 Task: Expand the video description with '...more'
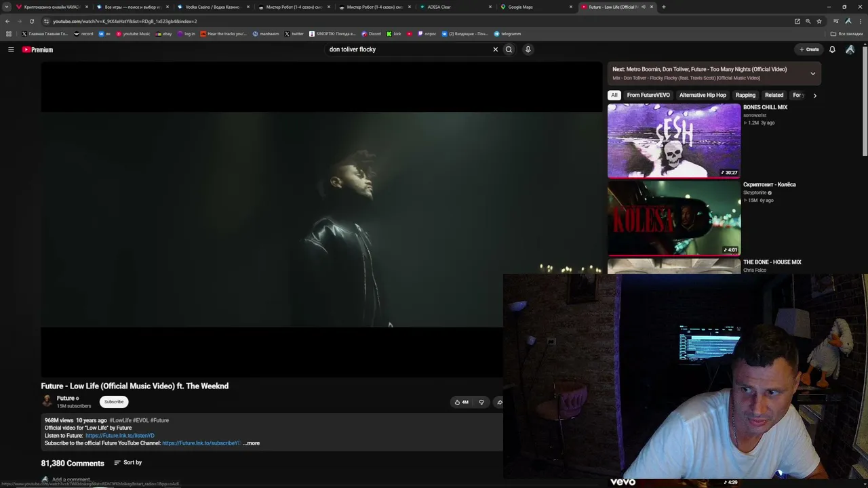251,443
